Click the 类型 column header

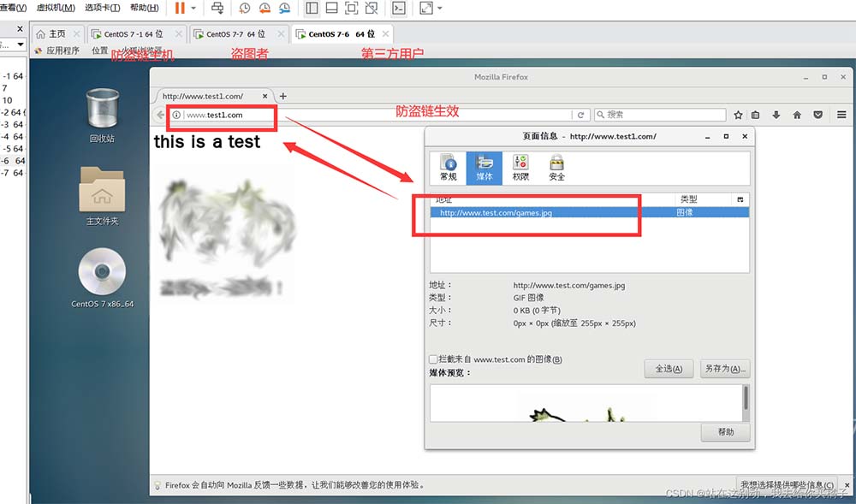(703, 199)
